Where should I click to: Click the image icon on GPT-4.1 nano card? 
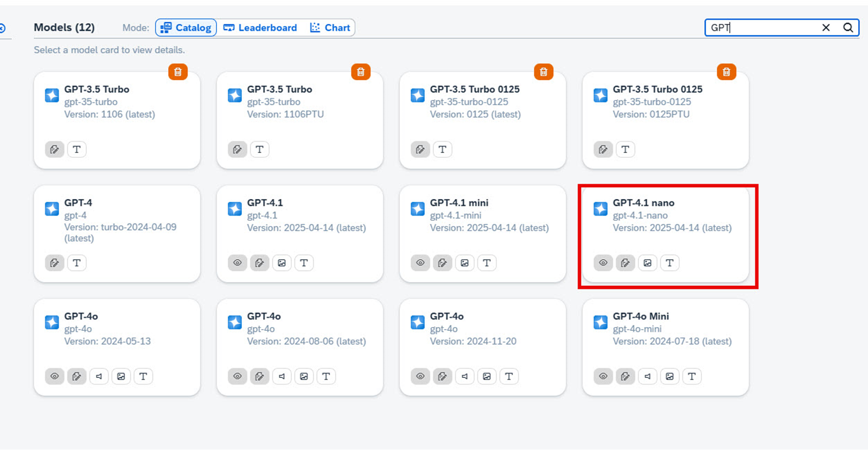pos(647,263)
